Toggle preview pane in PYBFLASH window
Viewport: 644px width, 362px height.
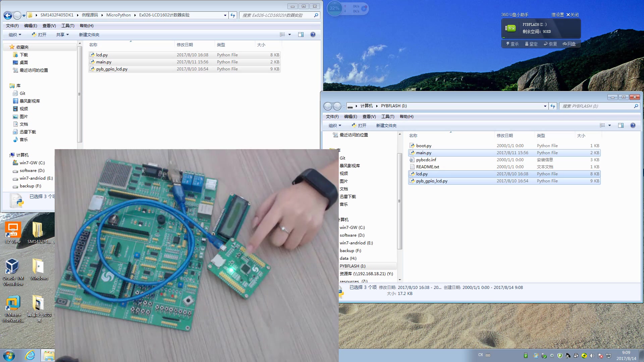coord(621,125)
